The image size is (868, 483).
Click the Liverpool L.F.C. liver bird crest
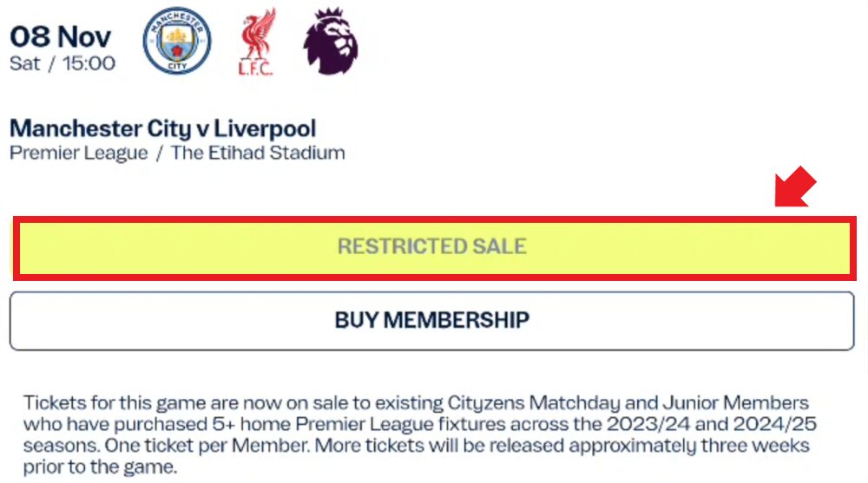point(256,42)
